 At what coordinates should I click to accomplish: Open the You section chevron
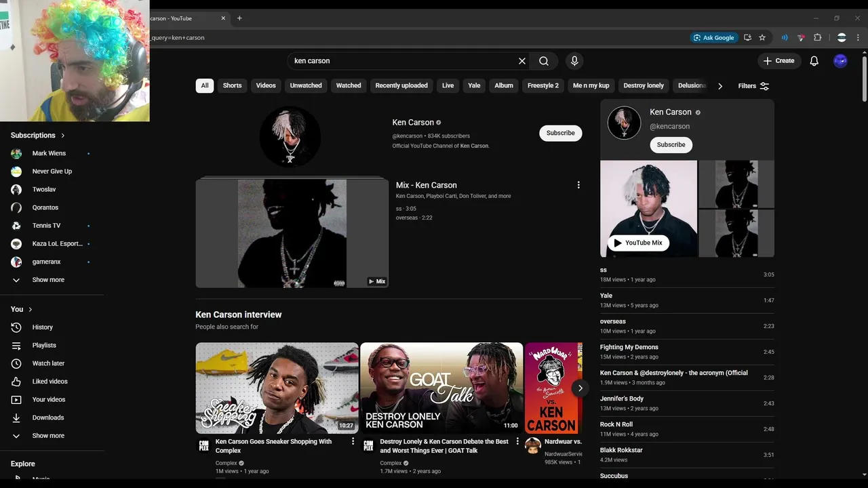30,310
